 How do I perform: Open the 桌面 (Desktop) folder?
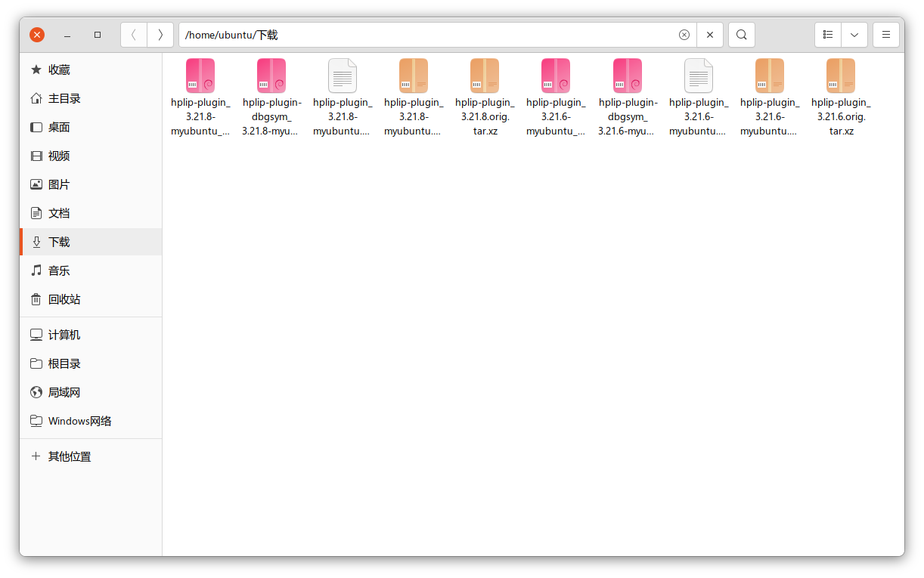(91, 127)
